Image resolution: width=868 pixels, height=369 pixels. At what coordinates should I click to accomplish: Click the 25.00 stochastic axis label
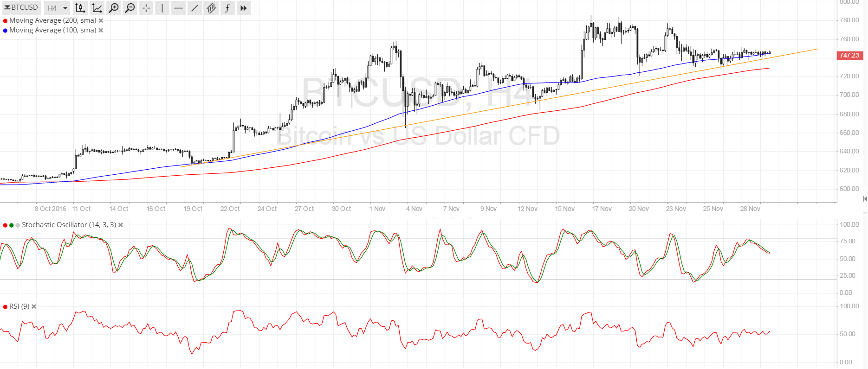click(848, 275)
